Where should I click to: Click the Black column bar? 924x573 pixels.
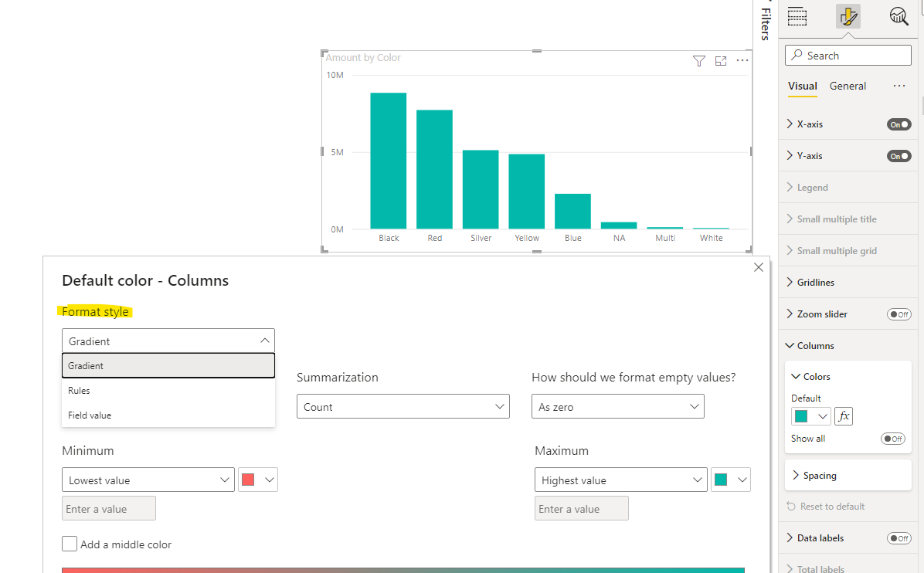pos(389,161)
